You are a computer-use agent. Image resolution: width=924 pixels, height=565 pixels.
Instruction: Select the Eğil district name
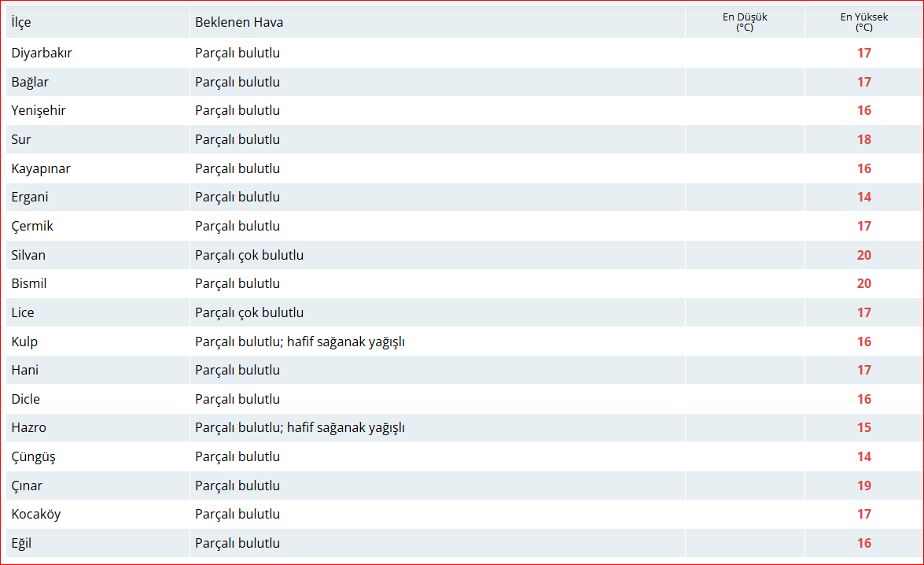pos(21,543)
